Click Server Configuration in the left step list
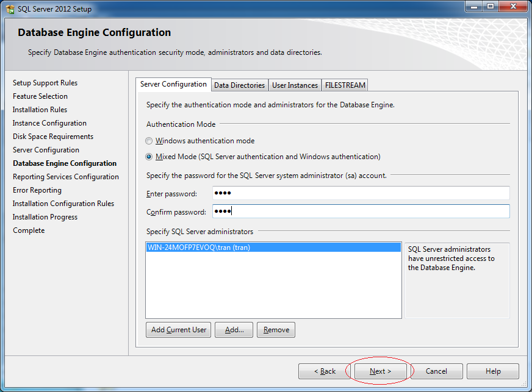The image size is (532, 392). point(46,150)
